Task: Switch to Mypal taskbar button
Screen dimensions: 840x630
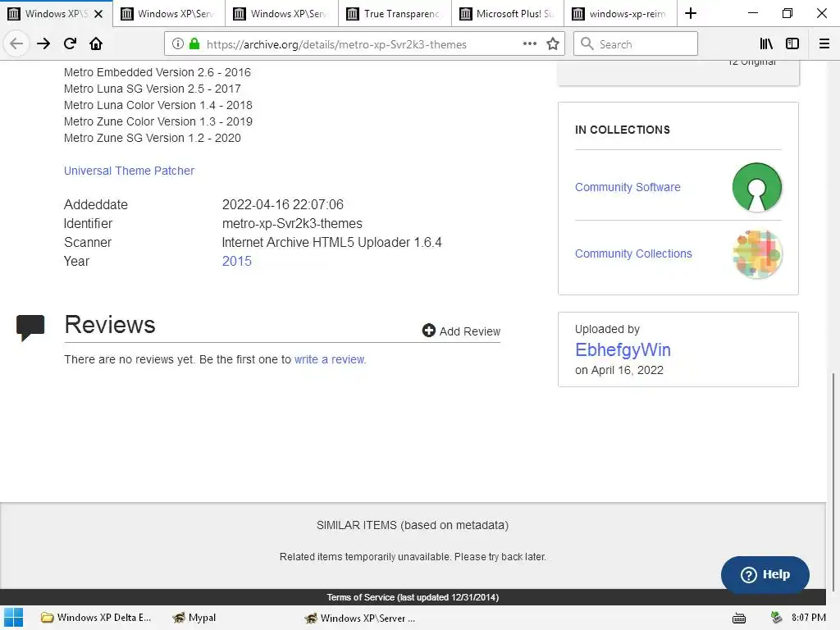Action: pos(194,618)
